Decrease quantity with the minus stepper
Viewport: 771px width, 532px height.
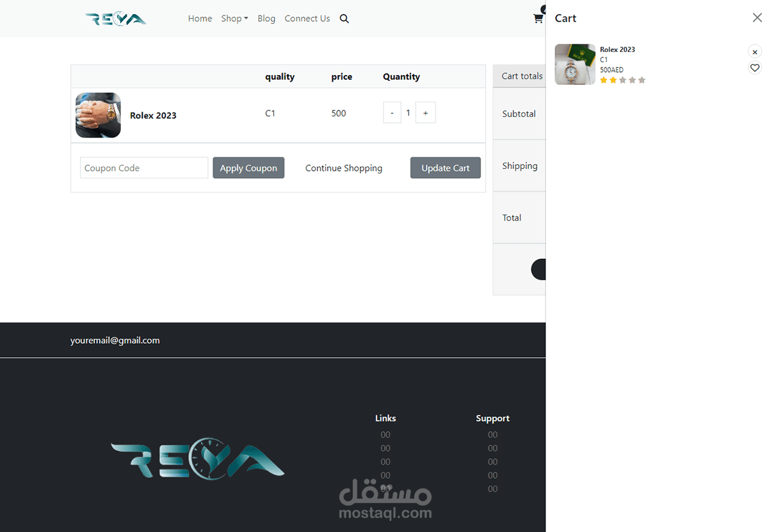click(392, 112)
